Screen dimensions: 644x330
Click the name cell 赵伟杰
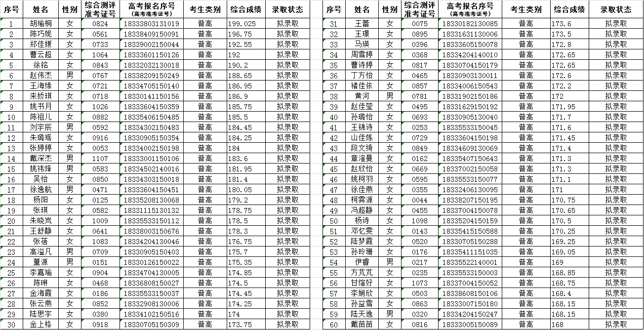40,76
